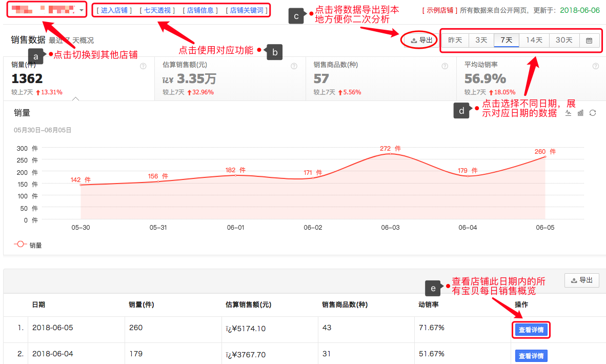Click the 260 件 data point
This screenshot has width=606, height=364.
coord(545,157)
